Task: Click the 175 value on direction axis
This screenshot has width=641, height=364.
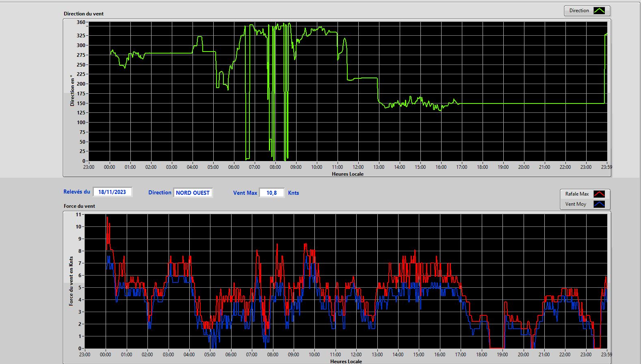Action: (81, 93)
